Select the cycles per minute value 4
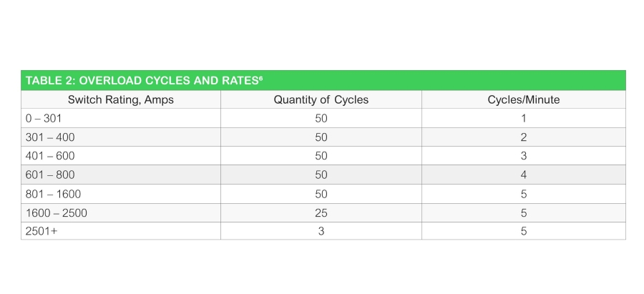This screenshot has width=644, height=294. point(524,175)
